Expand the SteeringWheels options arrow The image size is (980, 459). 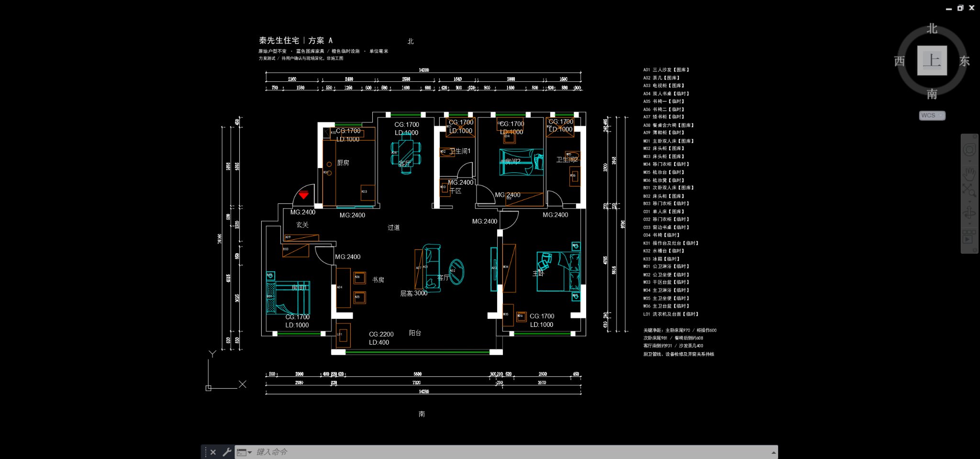969,161
